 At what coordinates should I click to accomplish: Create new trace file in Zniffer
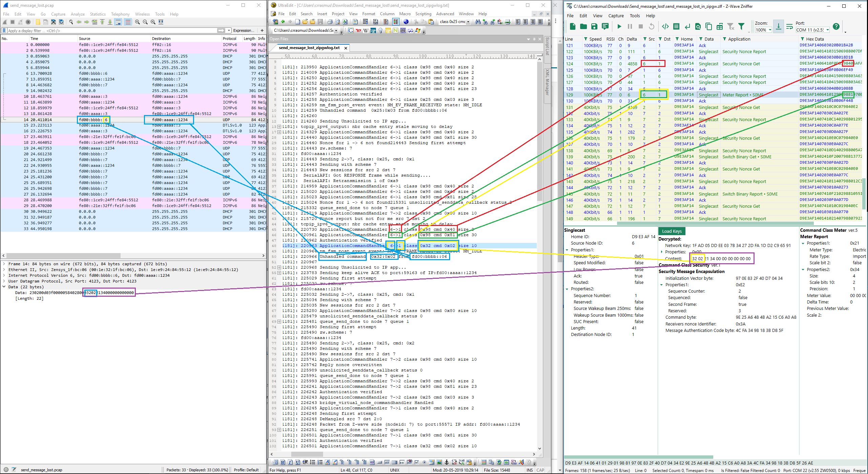tap(572, 26)
